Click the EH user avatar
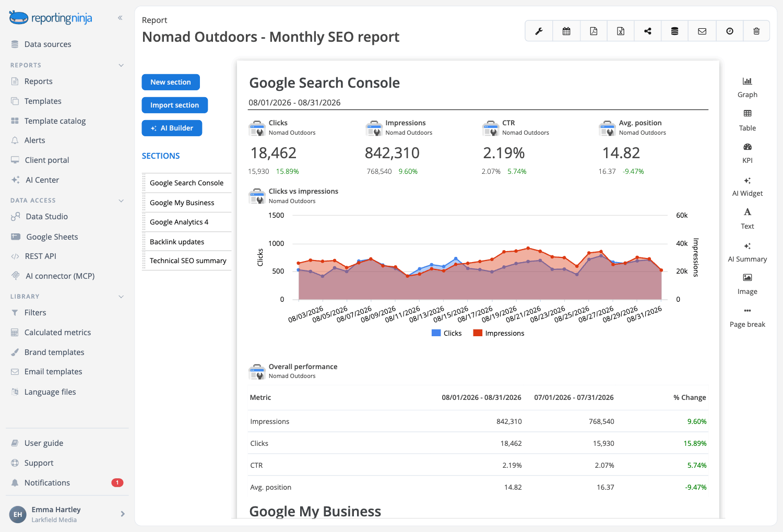Screen dimensions: 783x532 pos(18,514)
